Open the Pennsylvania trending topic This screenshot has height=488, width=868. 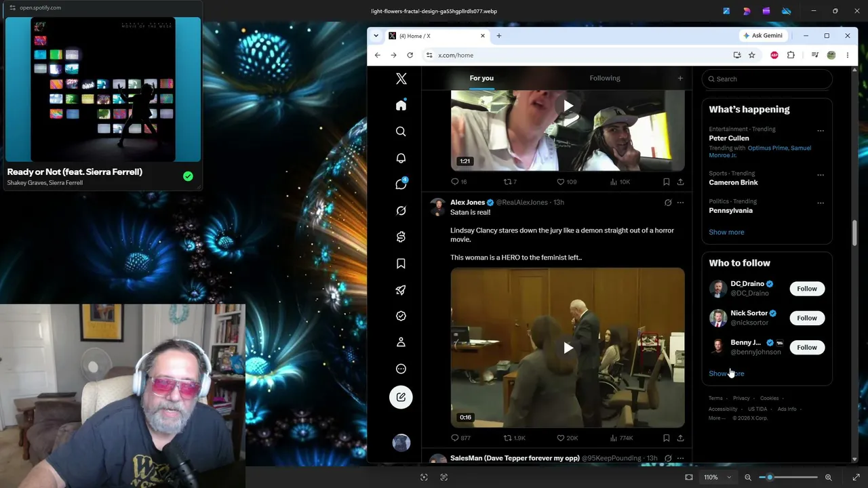730,210
